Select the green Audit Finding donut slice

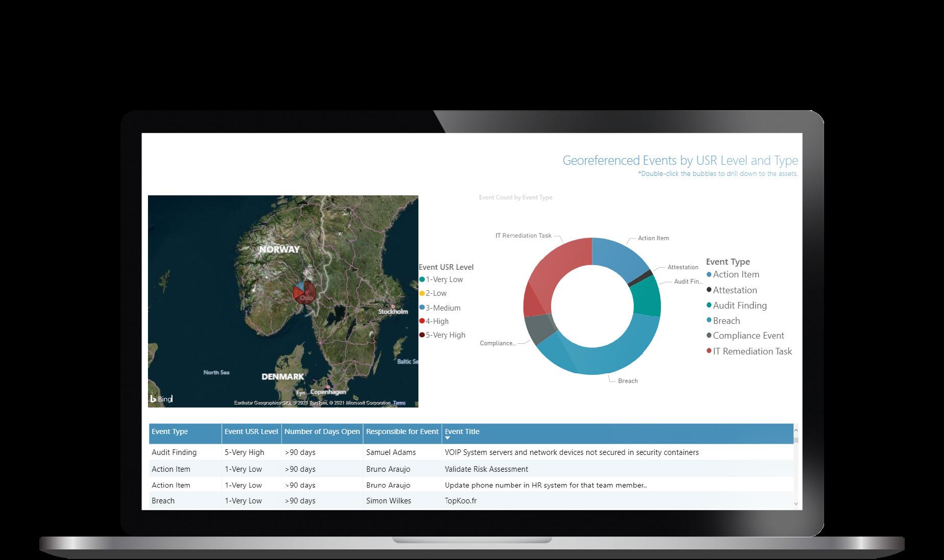[646, 296]
